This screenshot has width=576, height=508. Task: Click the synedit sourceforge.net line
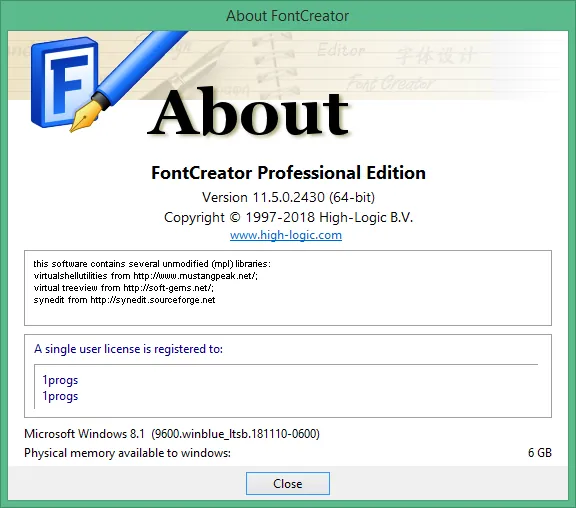coord(124,300)
